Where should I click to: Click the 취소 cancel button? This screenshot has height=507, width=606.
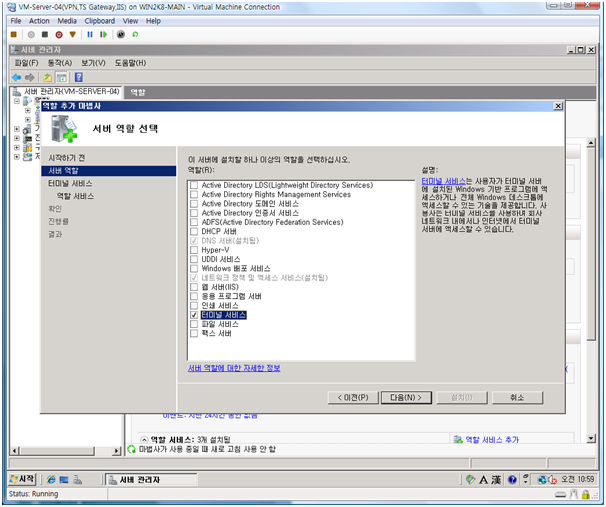pos(517,398)
